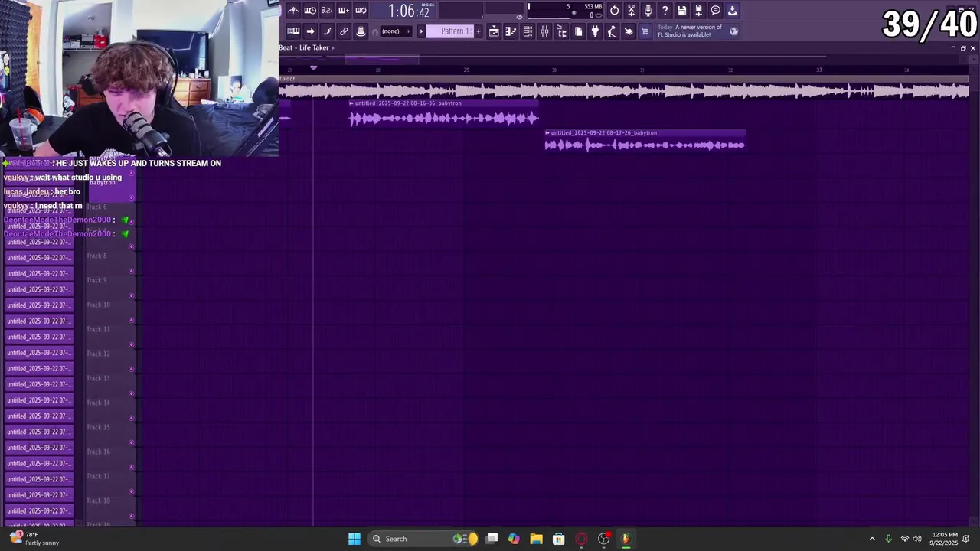980x551 pixels.
Task: Click the newer FL Studio version notice
Action: (x=690, y=31)
